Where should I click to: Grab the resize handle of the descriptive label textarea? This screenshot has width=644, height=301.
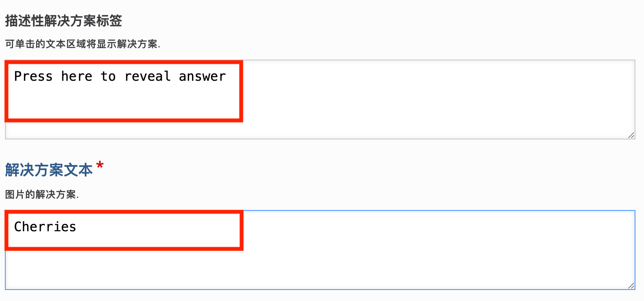631,135
